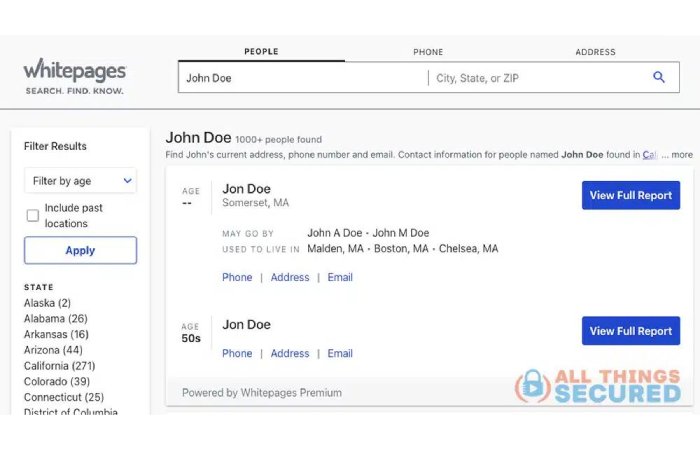Click the 'John A Doe' alias text
Viewport: 700px width, 450px height.
334,233
